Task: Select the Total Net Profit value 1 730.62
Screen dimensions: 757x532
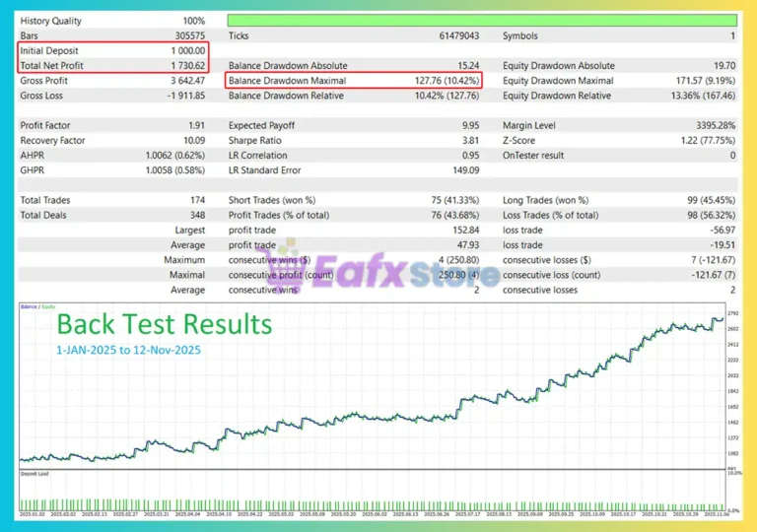Action: coord(188,66)
